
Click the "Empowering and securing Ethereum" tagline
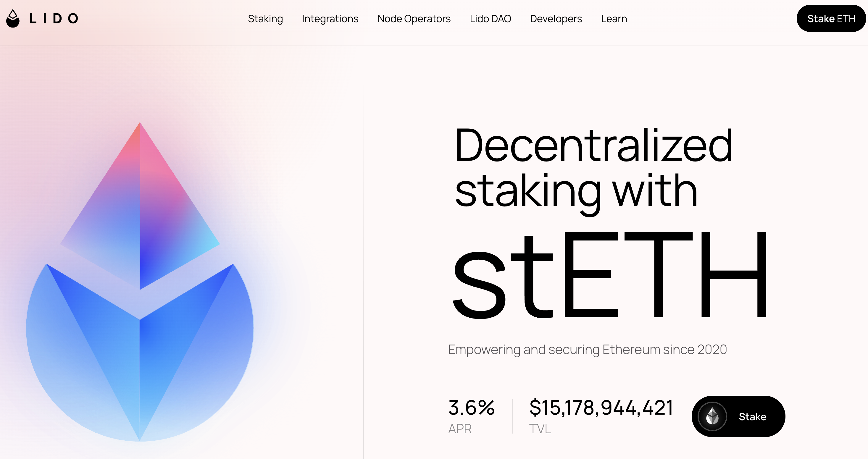click(x=587, y=350)
